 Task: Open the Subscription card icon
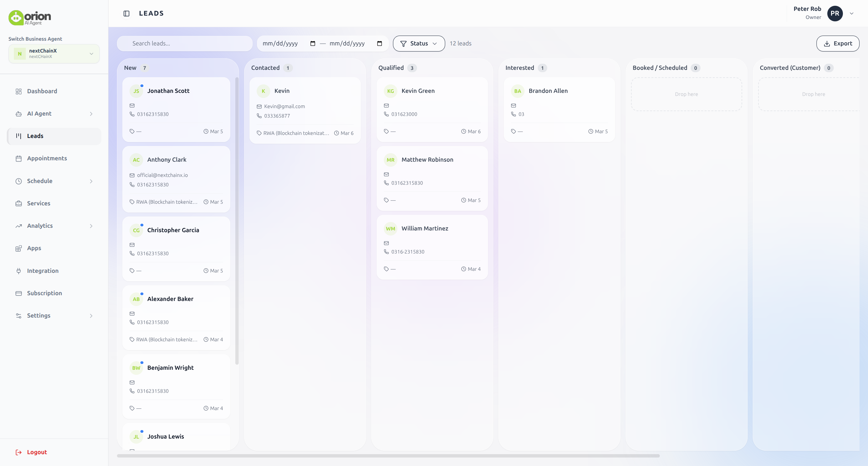click(x=19, y=293)
